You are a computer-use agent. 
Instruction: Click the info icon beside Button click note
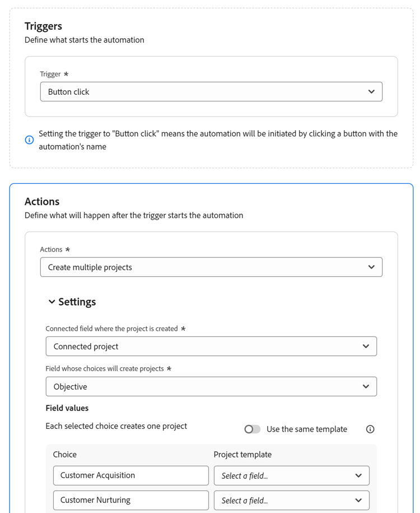click(29, 140)
